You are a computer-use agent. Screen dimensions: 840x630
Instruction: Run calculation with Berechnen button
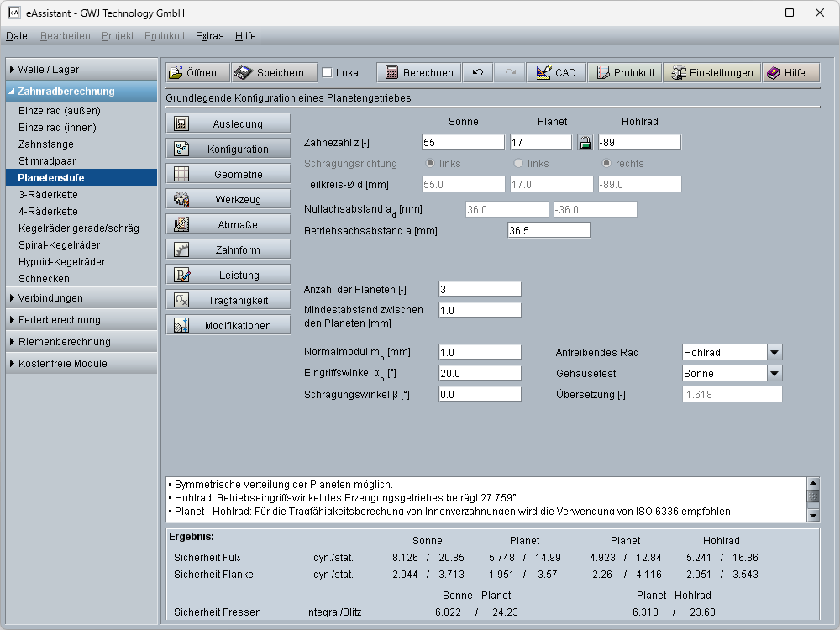[418, 73]
